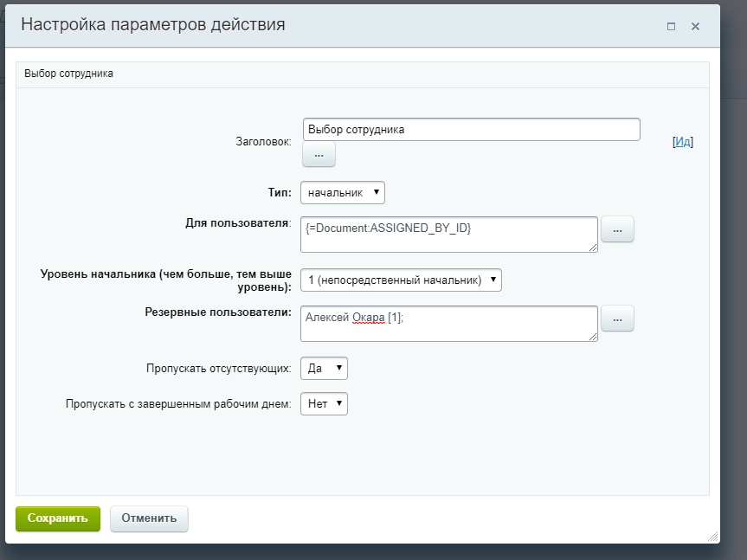747x560 pixels.
Task: Open the Тип dropdown showing начальник
Action: point(343,192)
